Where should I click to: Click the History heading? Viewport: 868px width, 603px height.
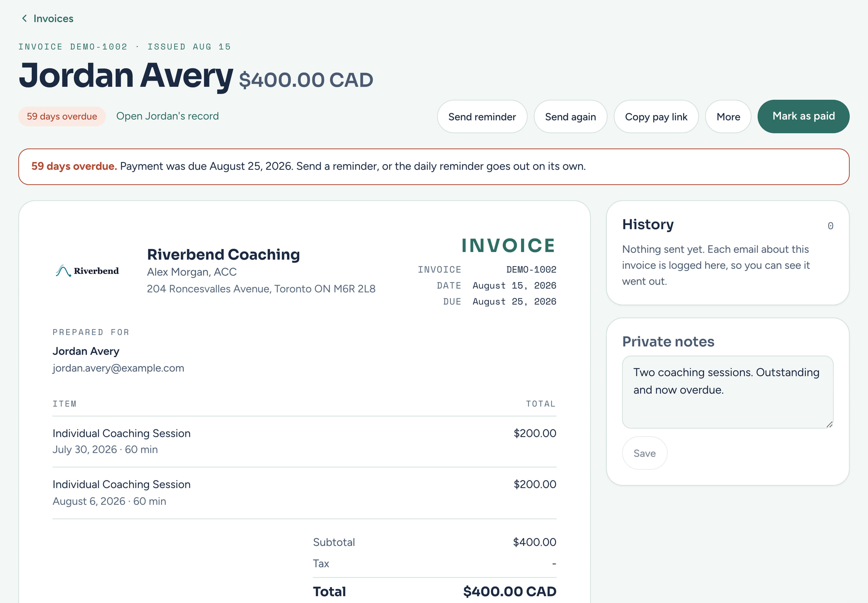pos(648,224)
